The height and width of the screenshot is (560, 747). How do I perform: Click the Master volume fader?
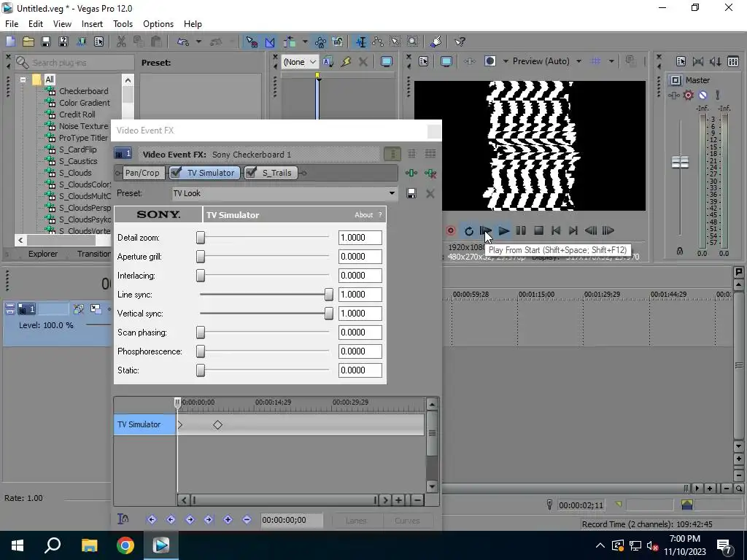tap(680, 162)
